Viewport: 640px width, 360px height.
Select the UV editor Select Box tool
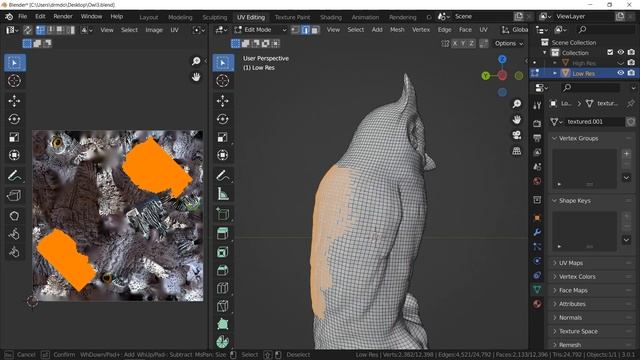pyautogui.click(x=15, y=63)
